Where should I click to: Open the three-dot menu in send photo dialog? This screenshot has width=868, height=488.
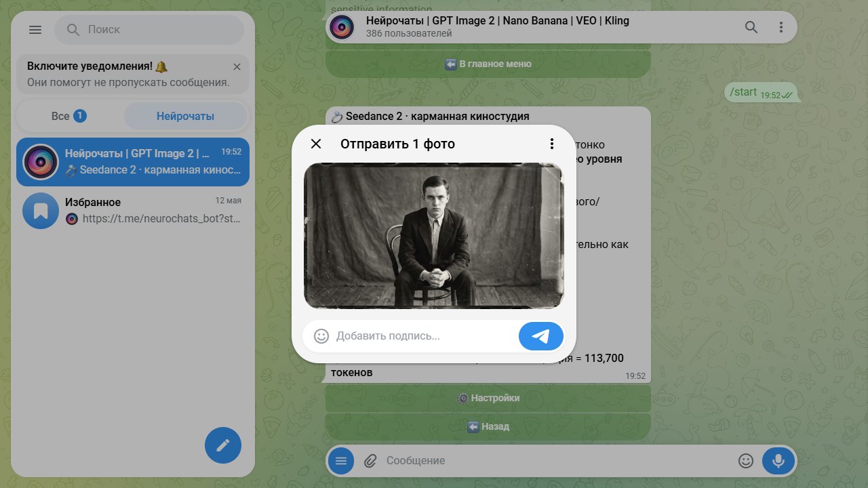[552, 144]
